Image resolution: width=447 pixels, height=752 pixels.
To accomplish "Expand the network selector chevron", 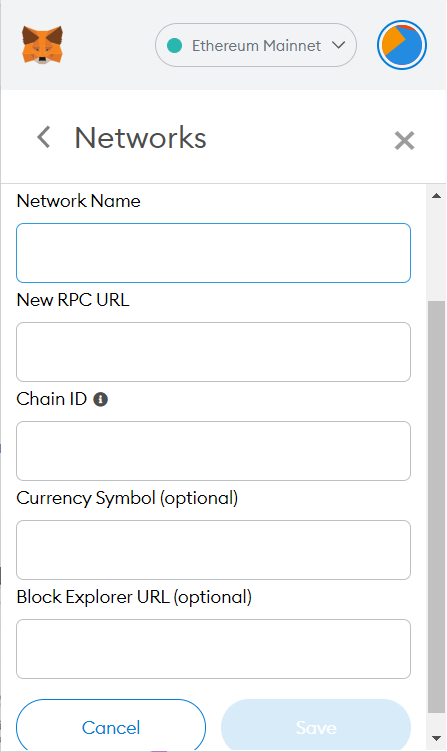I will 339,45.
